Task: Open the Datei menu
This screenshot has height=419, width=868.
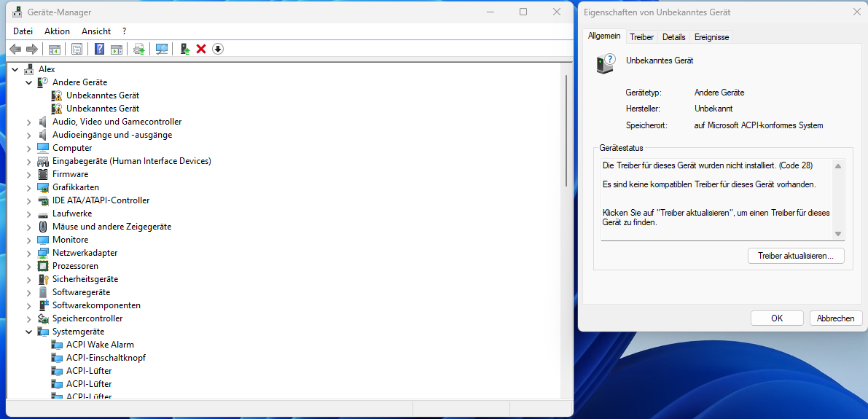Action: tap(23, 31)
